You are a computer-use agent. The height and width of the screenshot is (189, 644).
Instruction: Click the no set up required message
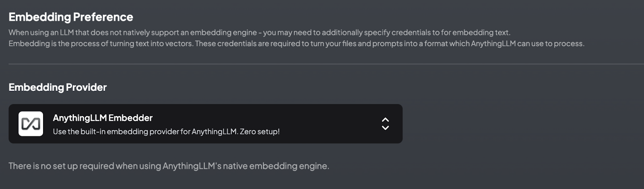(169, 166)
